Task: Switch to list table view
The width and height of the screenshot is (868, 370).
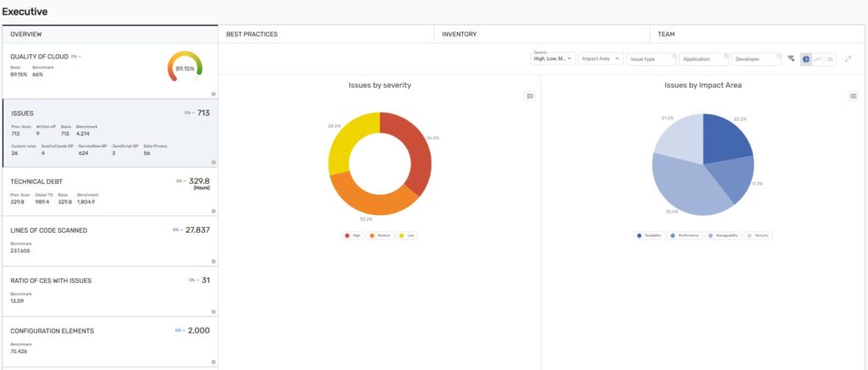Action: [x=830, y=58]
